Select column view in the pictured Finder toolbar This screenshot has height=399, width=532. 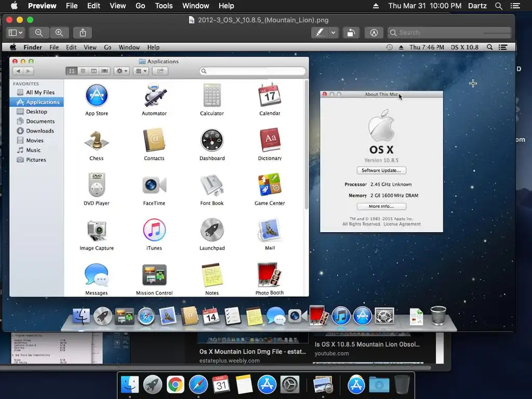[94, 71]
